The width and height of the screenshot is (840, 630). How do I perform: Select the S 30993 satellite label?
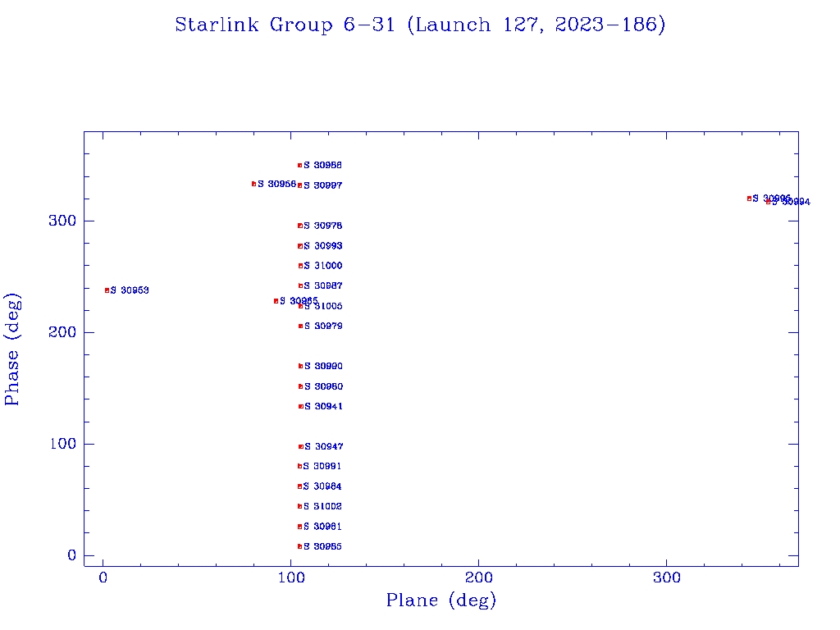tap(322, 246)
